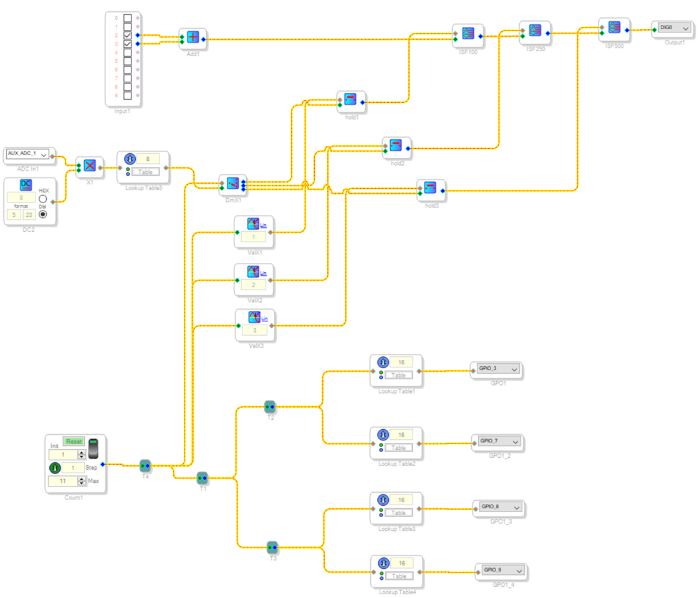The image size is (700, 598).
Task: Click the Max stepper arrows in Count1
Action: point(81,481)
